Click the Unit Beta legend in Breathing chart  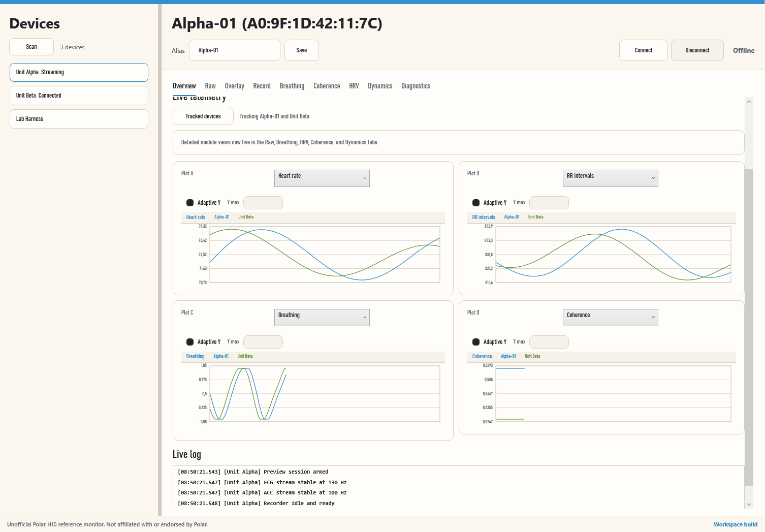pyautogui.click(x=245, y=356)
